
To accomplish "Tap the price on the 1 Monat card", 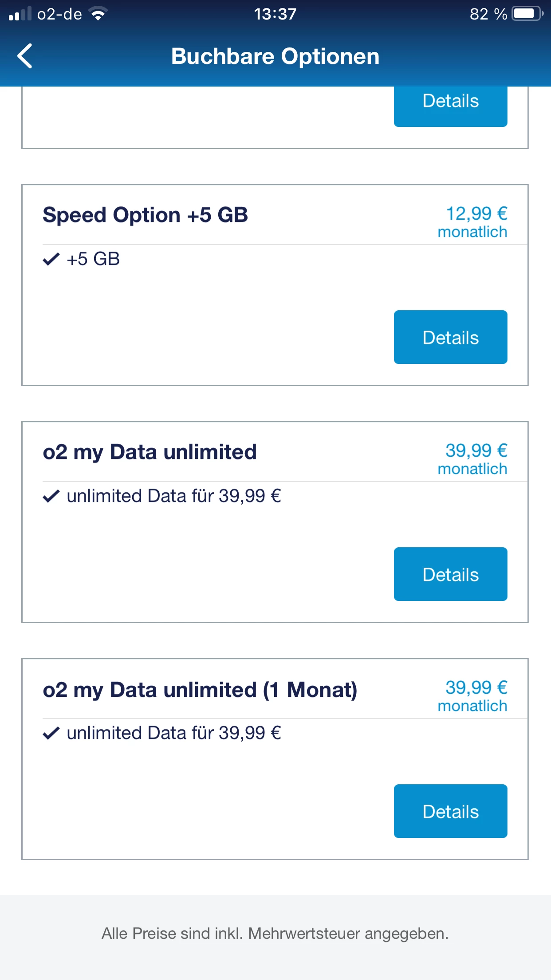I will pyautogui.click(x=473, y=696).
